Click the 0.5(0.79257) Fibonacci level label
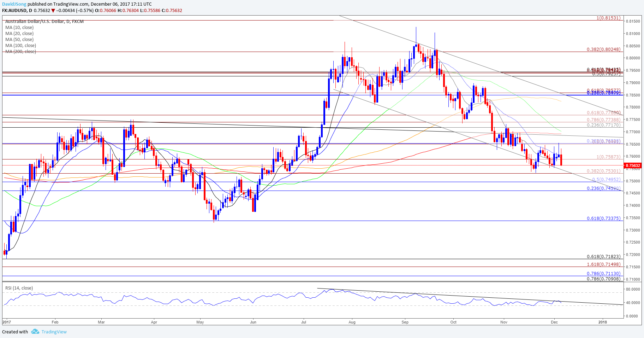The height and width of the screenshot is (338, 644). [x=606, y=74]
